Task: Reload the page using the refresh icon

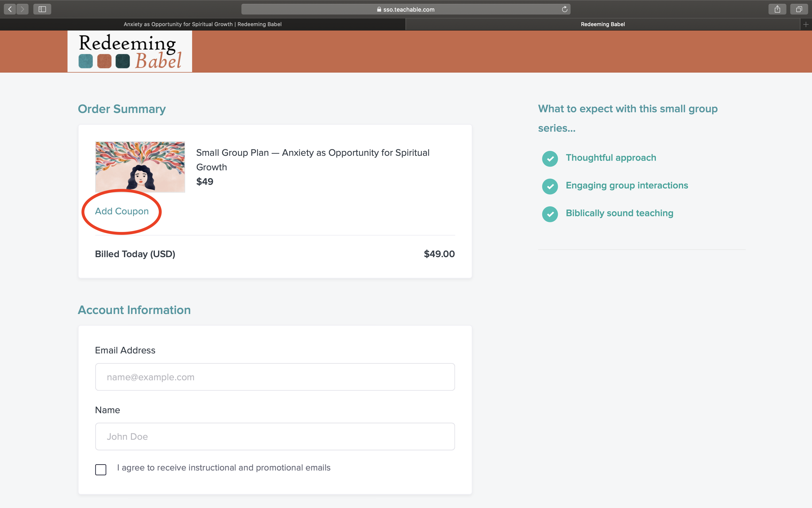Action: (565, 9)
